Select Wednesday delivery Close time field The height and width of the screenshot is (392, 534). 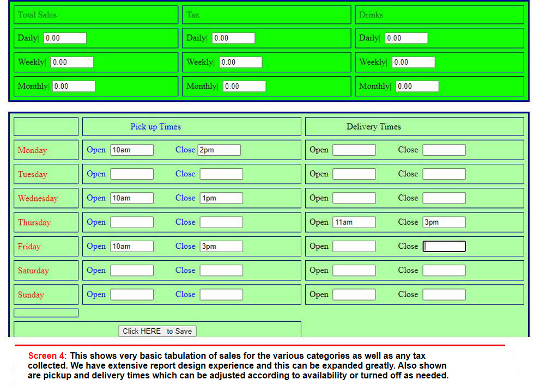(444, 198)
